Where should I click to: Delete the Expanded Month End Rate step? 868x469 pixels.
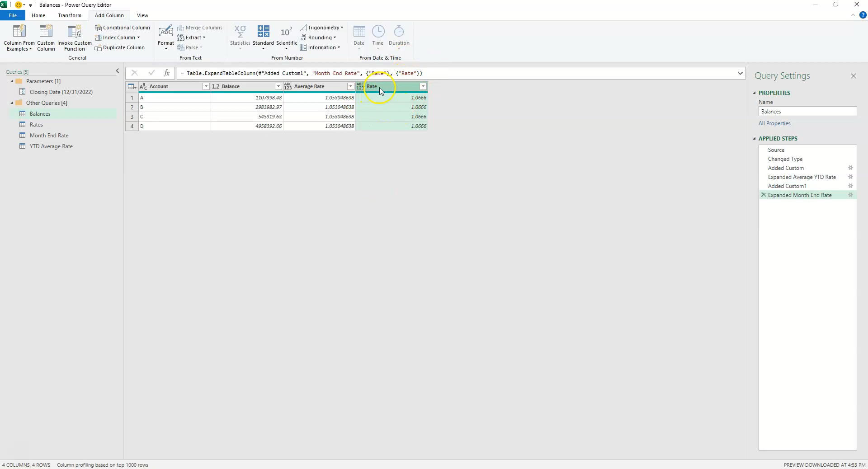tap(763, 195)
